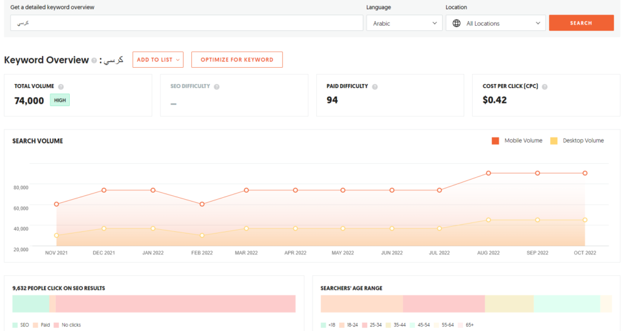Click the Optimize for Keyword button
The height and width of the screenshot is (331, 644).
tap(236, 60)
